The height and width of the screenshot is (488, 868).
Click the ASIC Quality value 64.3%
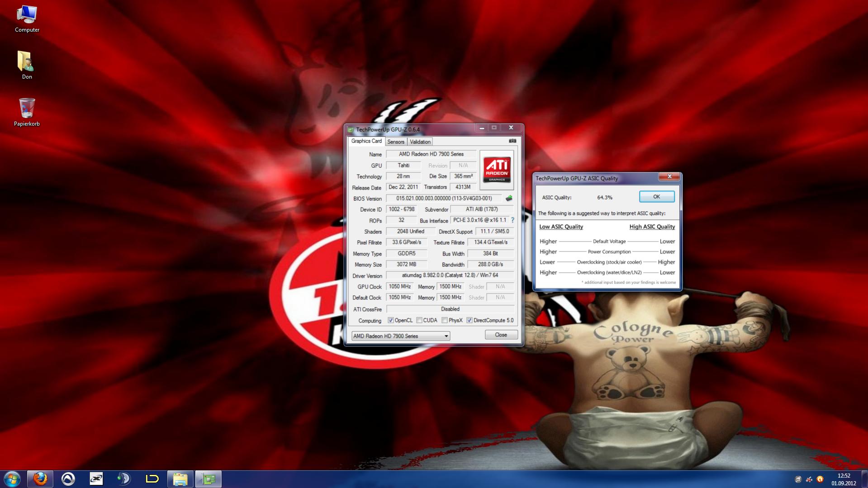pos(605,198)
